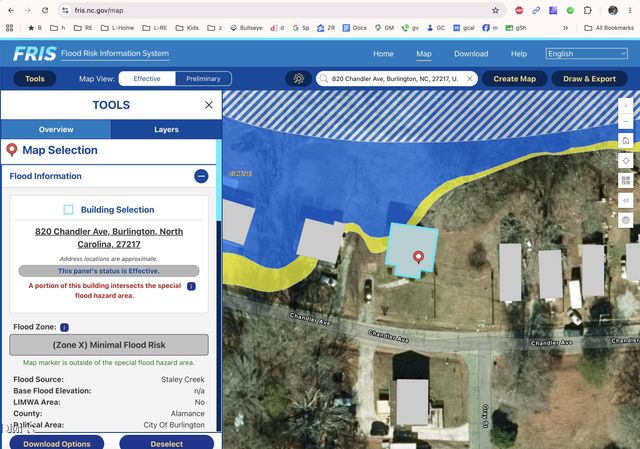
Task: Click the search magnifier icon
Action: tap(324, 78)
